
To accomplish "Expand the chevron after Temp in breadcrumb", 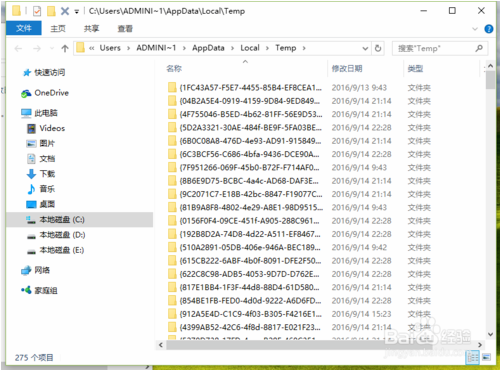I will pyautogui.click(x=304, y=48).
